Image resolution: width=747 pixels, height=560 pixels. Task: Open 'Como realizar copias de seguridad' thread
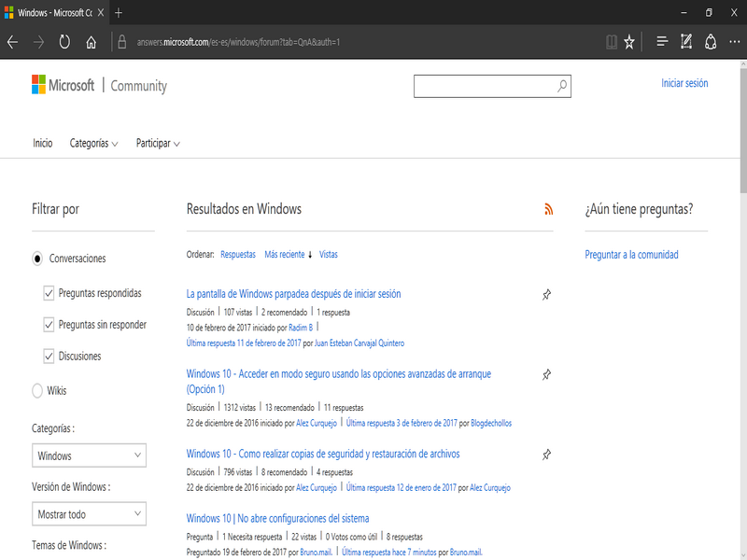pyautogui.click(x=323, y=454)
